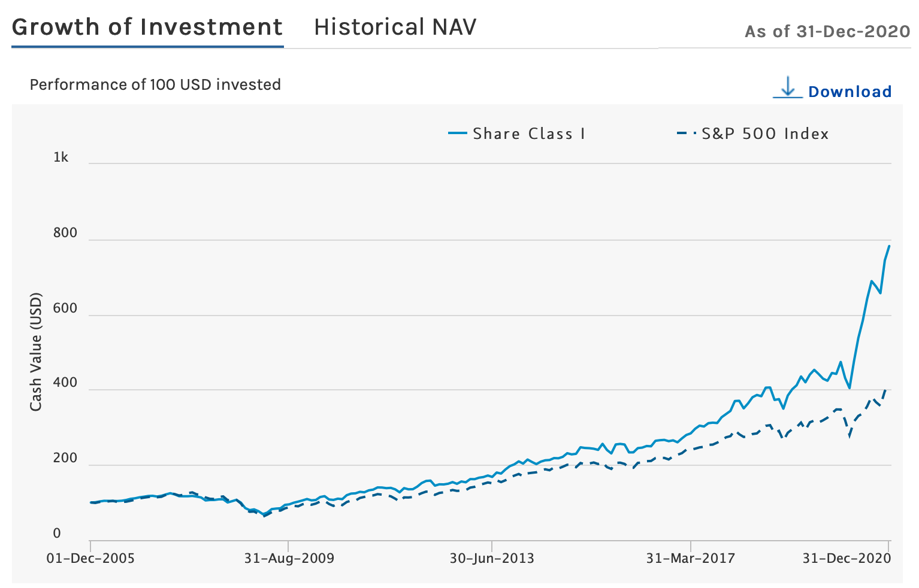Click the dashed S&P 500 legend line marker
919x588 pixels.
[x=687, y=134]
